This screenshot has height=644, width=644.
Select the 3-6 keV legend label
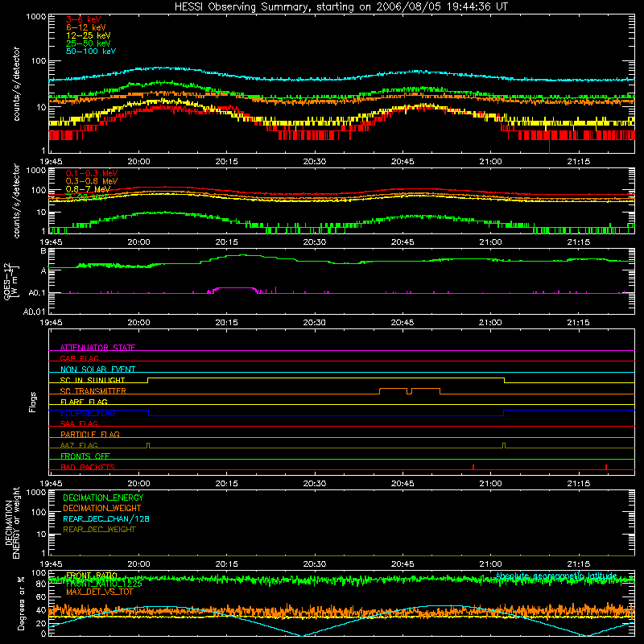[84, 19]
